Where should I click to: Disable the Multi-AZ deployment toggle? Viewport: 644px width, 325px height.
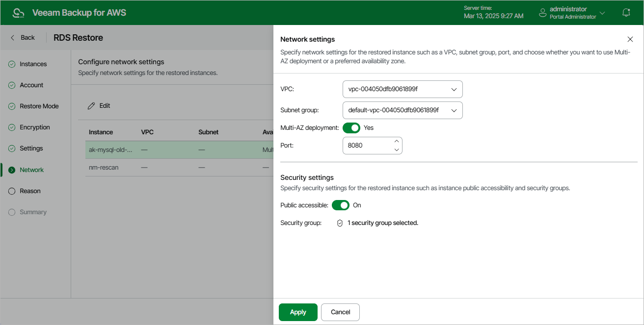[x=351, y=128]
